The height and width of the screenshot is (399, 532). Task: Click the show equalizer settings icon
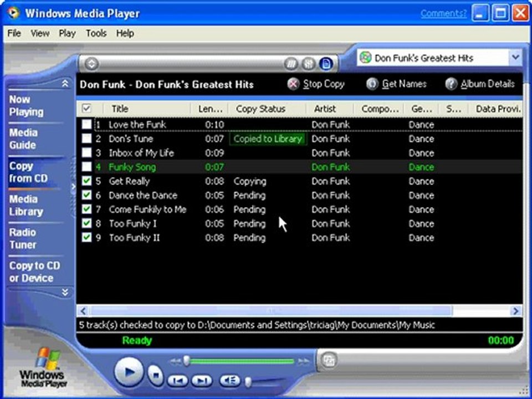[x=309, y=64]
